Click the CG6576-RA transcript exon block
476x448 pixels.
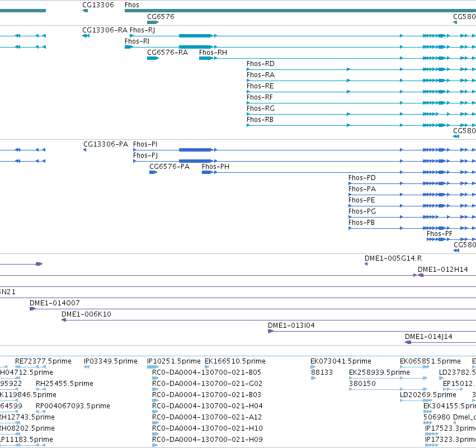click(x=153, y=58)
